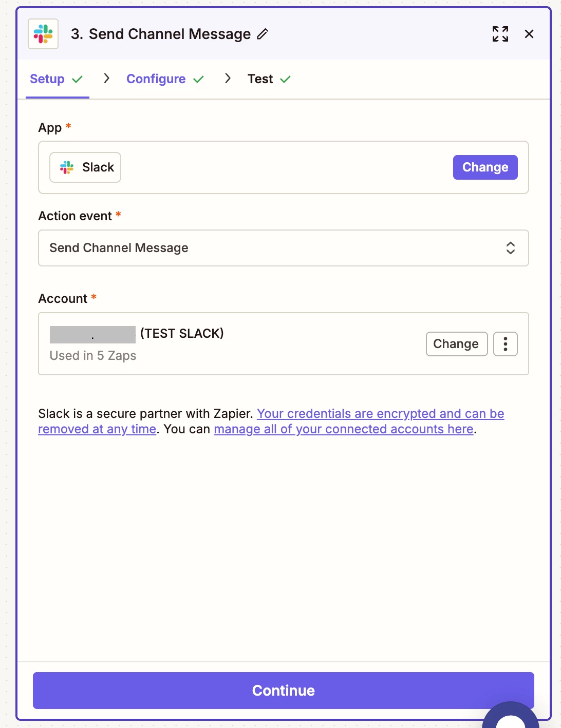561x728 pixels.
Task: Click the chevron between Setup and Configure
Action: pyautogui.click(x=106, y=79)
